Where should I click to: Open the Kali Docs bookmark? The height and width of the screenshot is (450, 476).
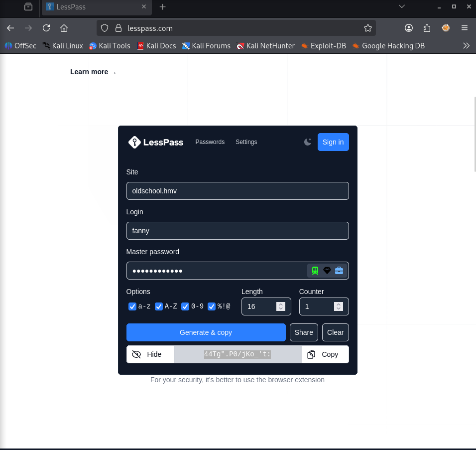pyautogui.click(x=157, y=46)
